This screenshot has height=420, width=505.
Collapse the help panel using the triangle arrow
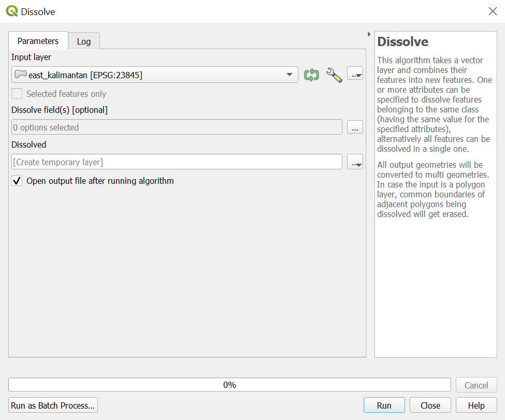pos(369,34)
